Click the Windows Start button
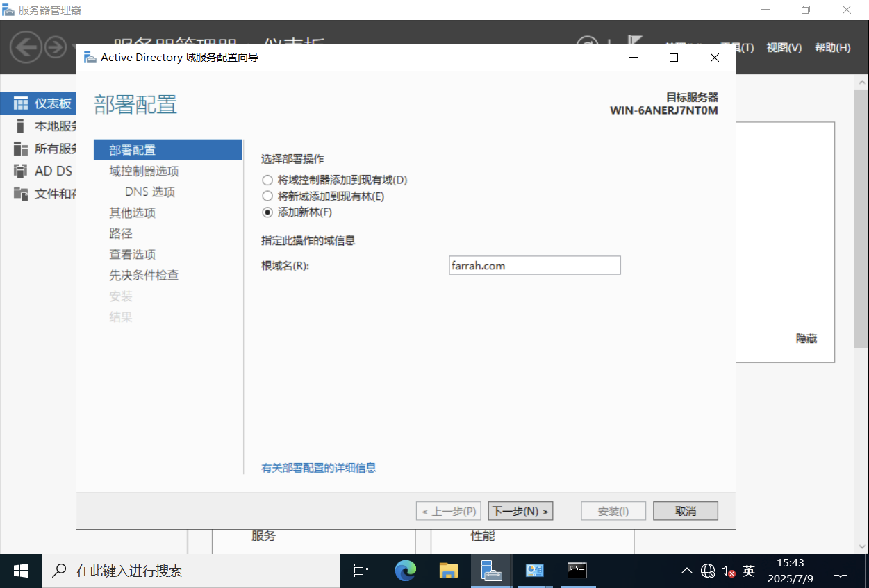This screenshot has height=588, width=869. point(21,571)
